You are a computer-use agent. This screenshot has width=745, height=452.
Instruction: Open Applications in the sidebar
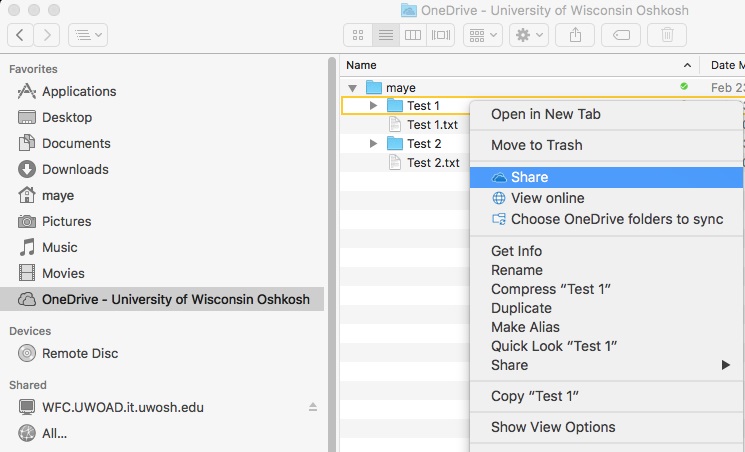click(x=67, y=91)
